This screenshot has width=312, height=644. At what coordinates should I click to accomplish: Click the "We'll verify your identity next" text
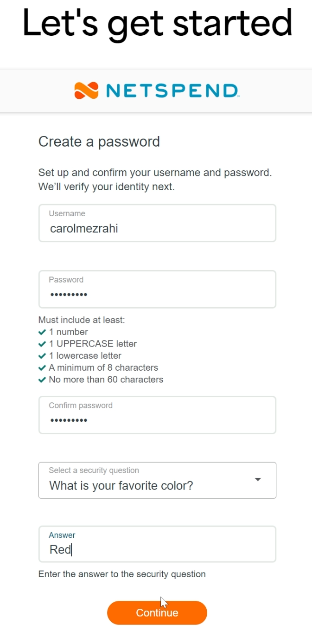[106, 188]
